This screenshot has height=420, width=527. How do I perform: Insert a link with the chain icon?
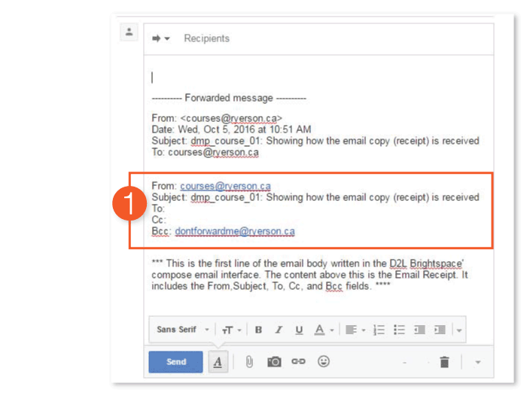(298, 362)
